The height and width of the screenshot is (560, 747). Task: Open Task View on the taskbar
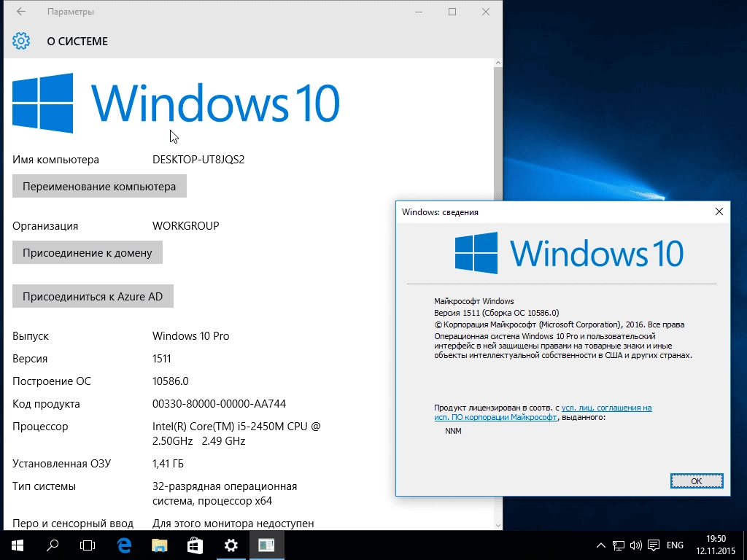click(88, 545)
